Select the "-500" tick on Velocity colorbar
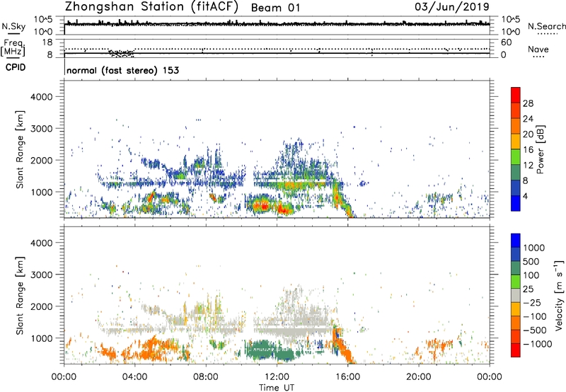 (534, 330)
